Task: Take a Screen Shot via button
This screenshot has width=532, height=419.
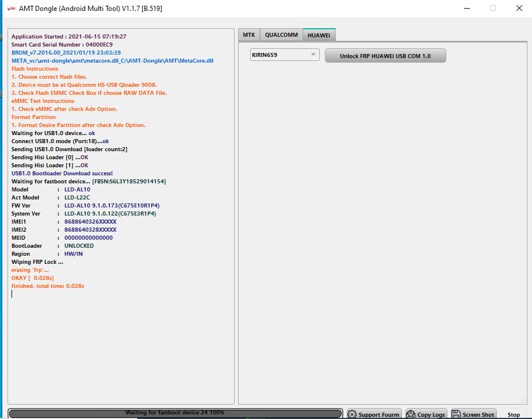Action: 473,414
